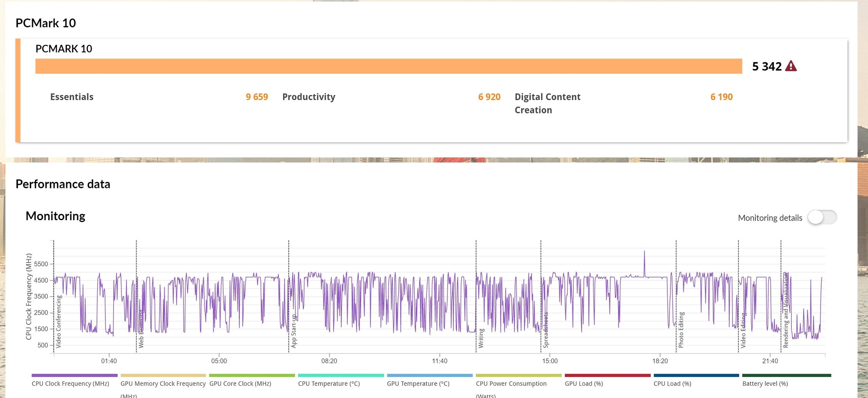Select the Video Editing timeline marker
This screenshot has height=398, width=868.
click(743, 330)
